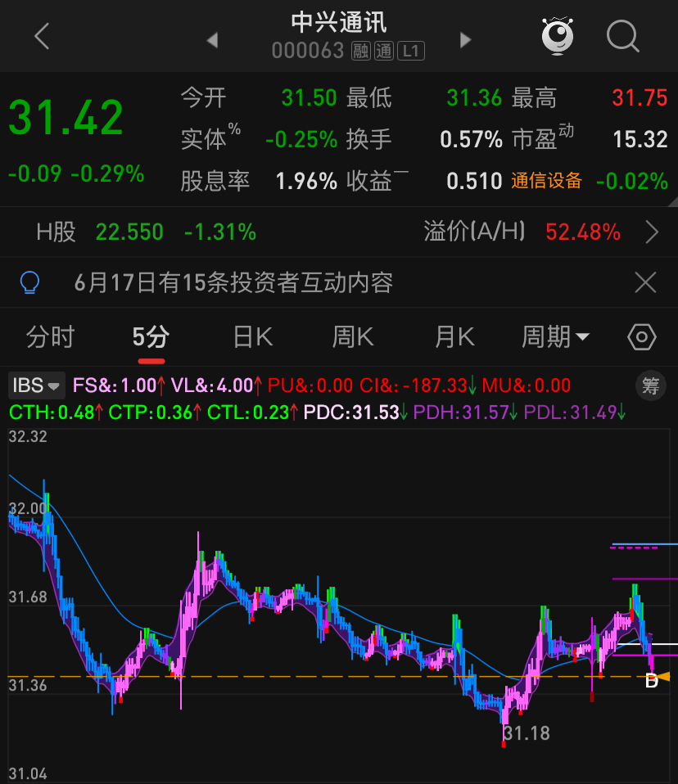Tap the 31.18 low label on chart
This screenshot has height=784, width=678.
click(527, 733)
